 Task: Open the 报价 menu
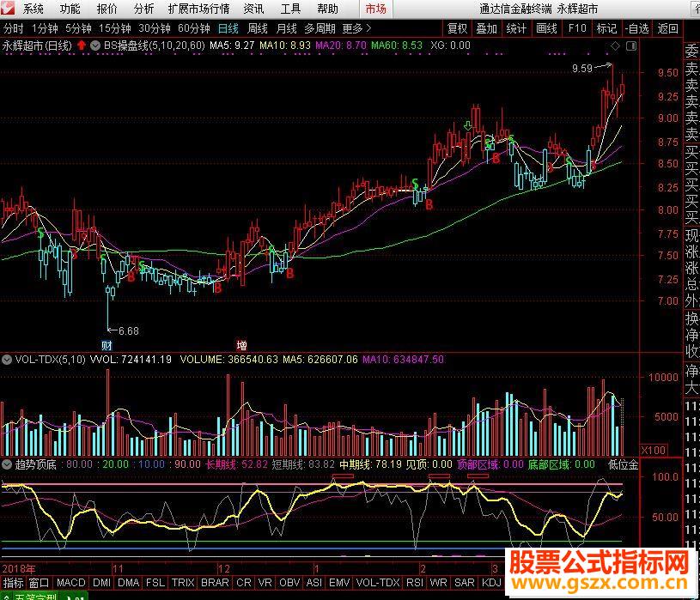pos(107,9)
